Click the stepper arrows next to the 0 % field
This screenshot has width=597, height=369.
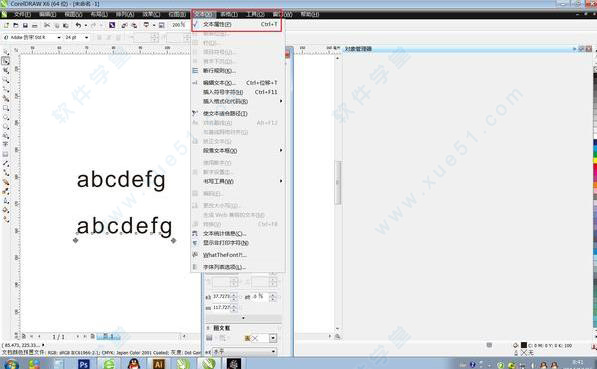pos(273,297)
